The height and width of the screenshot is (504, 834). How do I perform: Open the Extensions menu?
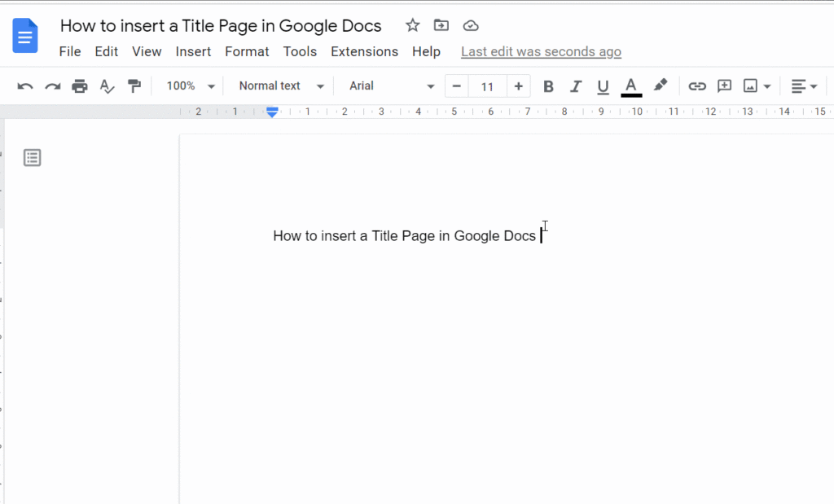point(364,51)
